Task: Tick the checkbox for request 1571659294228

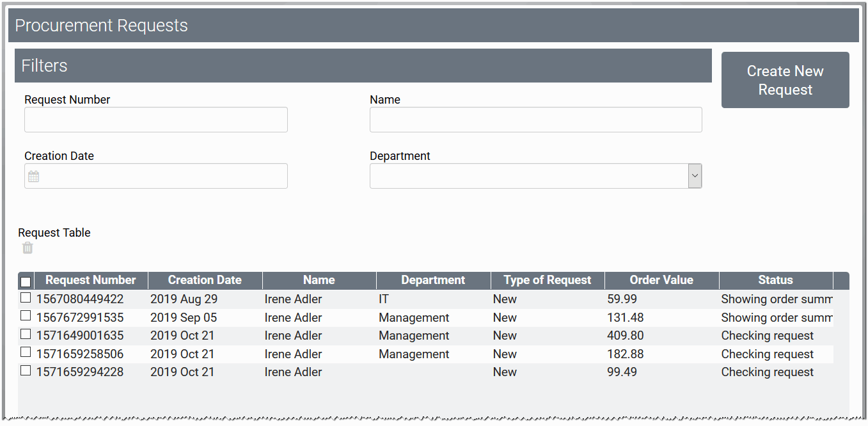Action: tap(26, 371)
